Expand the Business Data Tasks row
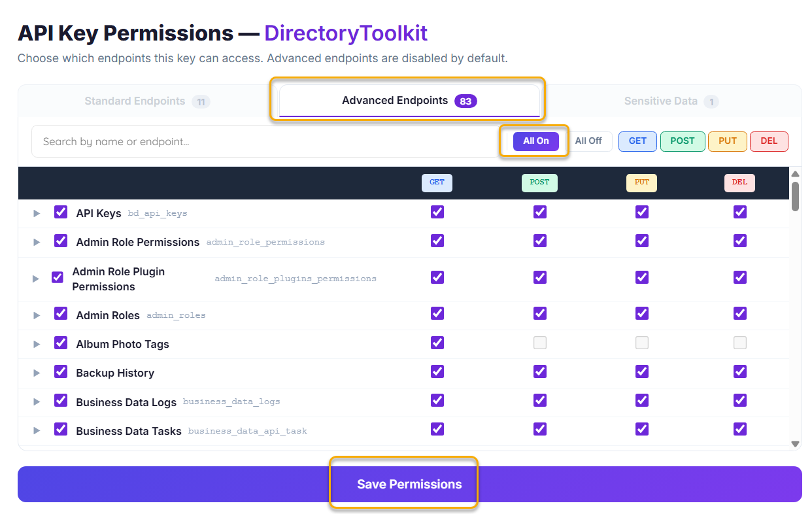The width and height of the screenshot is (812, 514). point(37,430)
